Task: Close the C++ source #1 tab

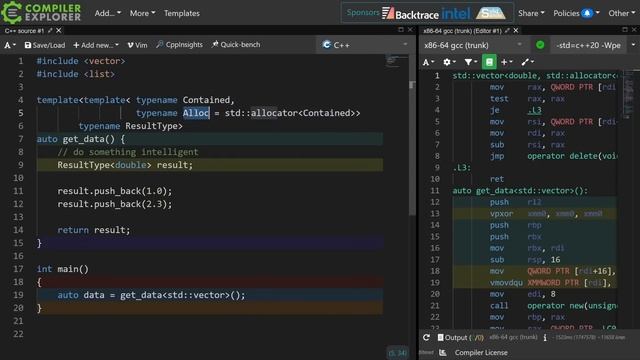Action: tap(59, 31)
